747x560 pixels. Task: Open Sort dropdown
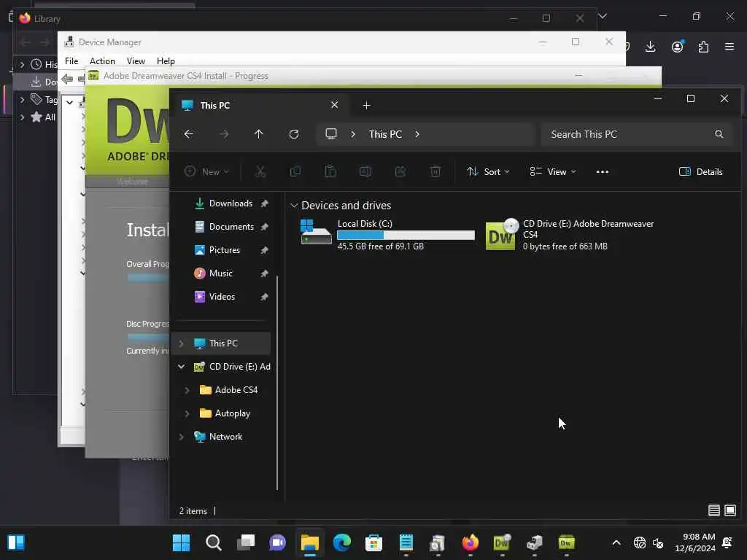click(488, 172)
